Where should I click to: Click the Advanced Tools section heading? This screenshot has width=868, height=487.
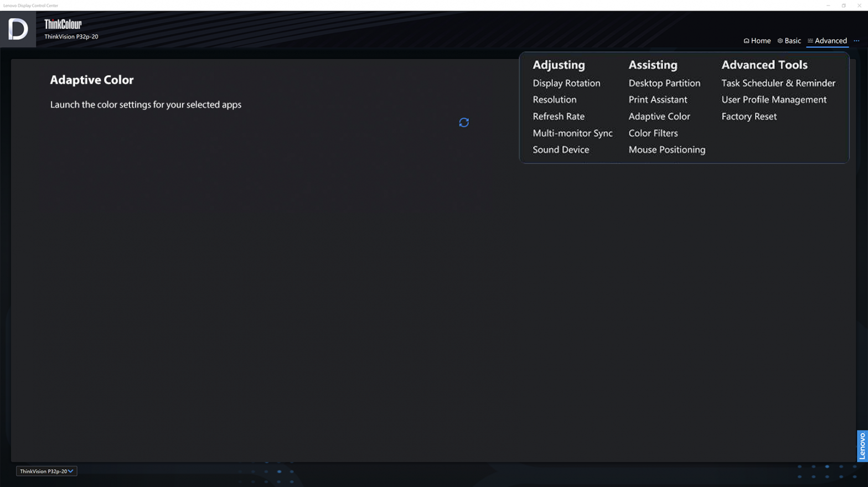point(764,65)
